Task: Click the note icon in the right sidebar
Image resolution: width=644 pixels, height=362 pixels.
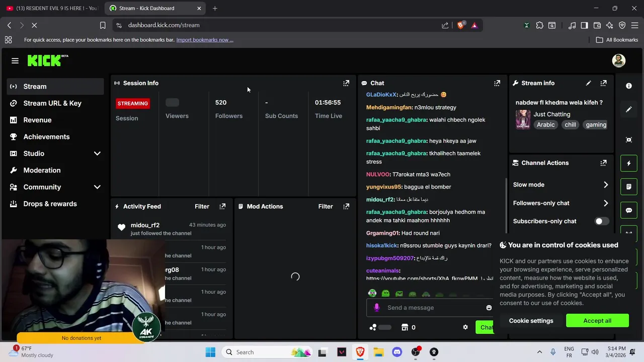Action: coord(629,187)
